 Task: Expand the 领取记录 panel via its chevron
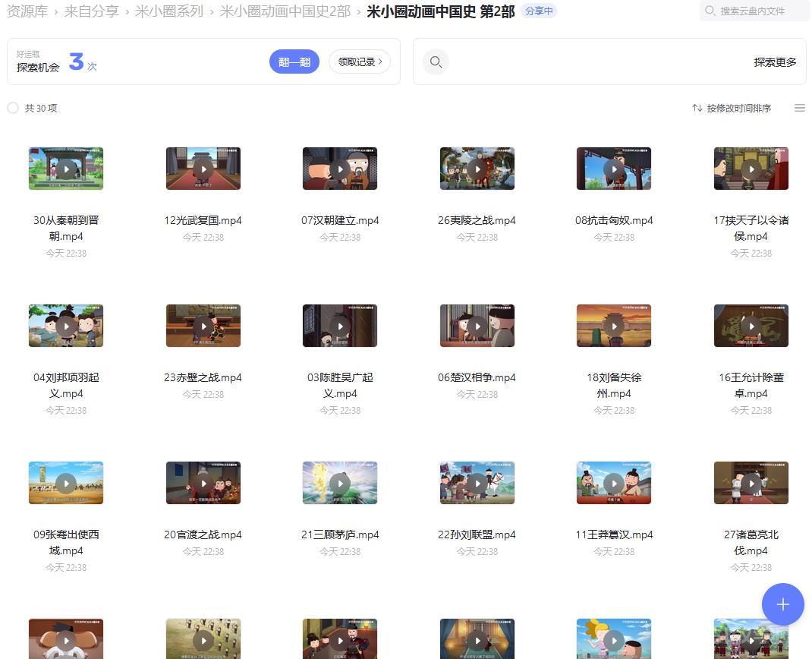pyautogui.click(x=381, y=61)
